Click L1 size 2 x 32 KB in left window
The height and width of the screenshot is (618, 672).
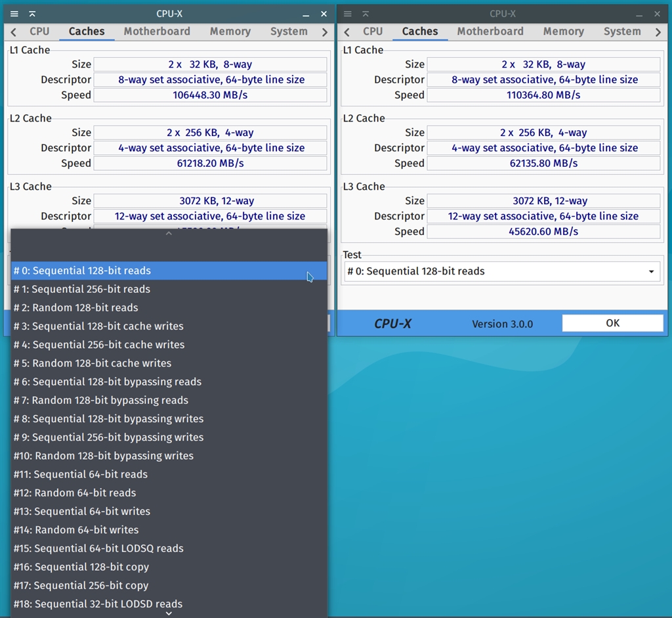[x=210, y=64]
